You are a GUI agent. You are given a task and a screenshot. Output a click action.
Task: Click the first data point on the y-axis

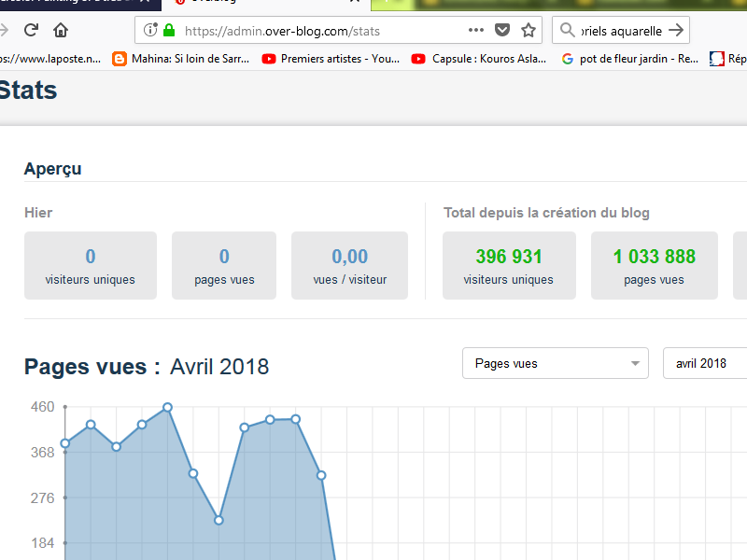pyautogui.click(x=65, y=443)
